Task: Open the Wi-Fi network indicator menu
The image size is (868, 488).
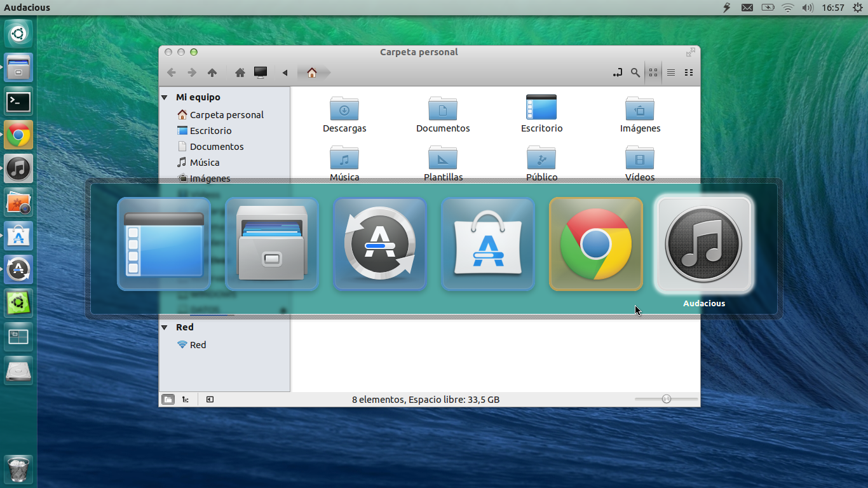Action: coord(788,8)
